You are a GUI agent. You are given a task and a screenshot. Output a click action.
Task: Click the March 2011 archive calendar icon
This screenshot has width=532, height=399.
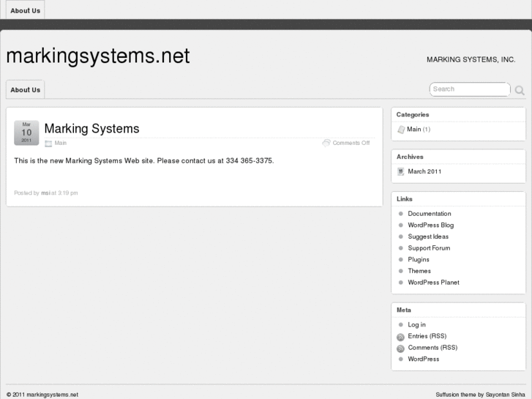401,171
